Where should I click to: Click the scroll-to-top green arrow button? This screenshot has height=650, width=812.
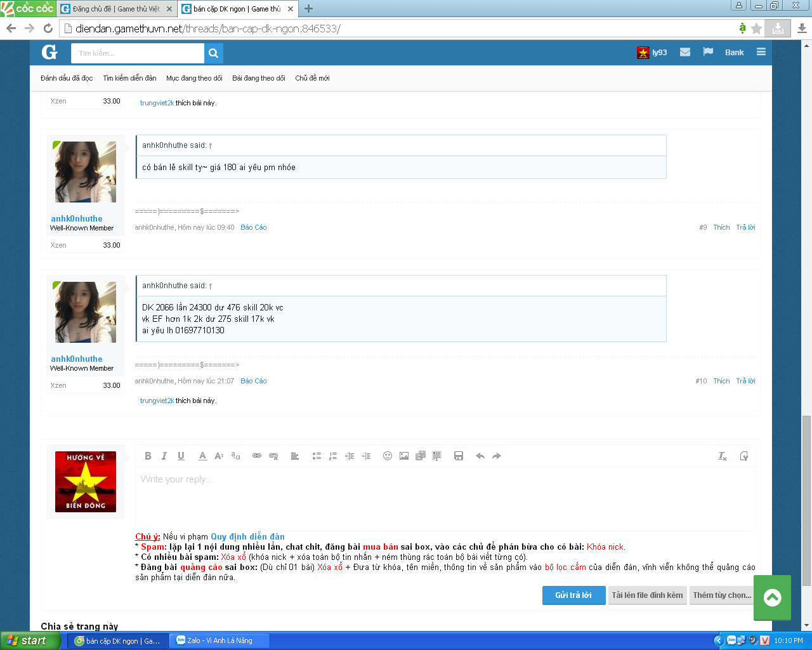pyautogui.click(x=772, y=597)
